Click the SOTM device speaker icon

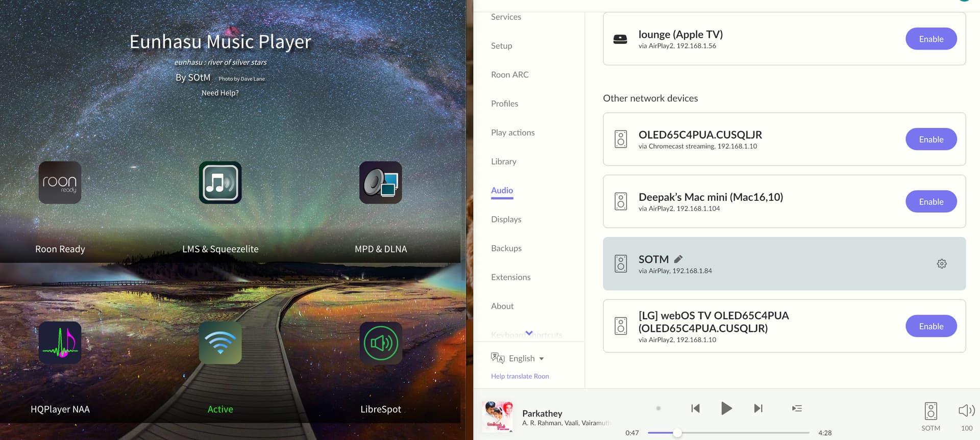click(621, 264)
